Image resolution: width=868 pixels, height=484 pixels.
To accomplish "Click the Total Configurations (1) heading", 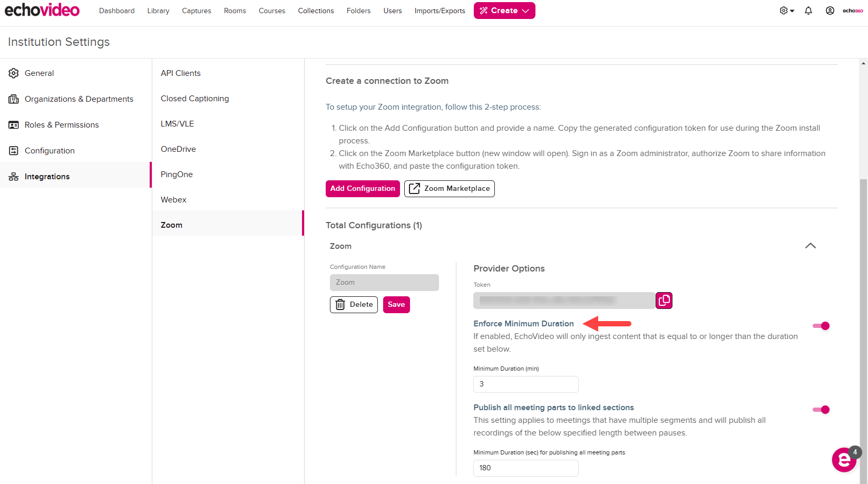I will (374, 226).
